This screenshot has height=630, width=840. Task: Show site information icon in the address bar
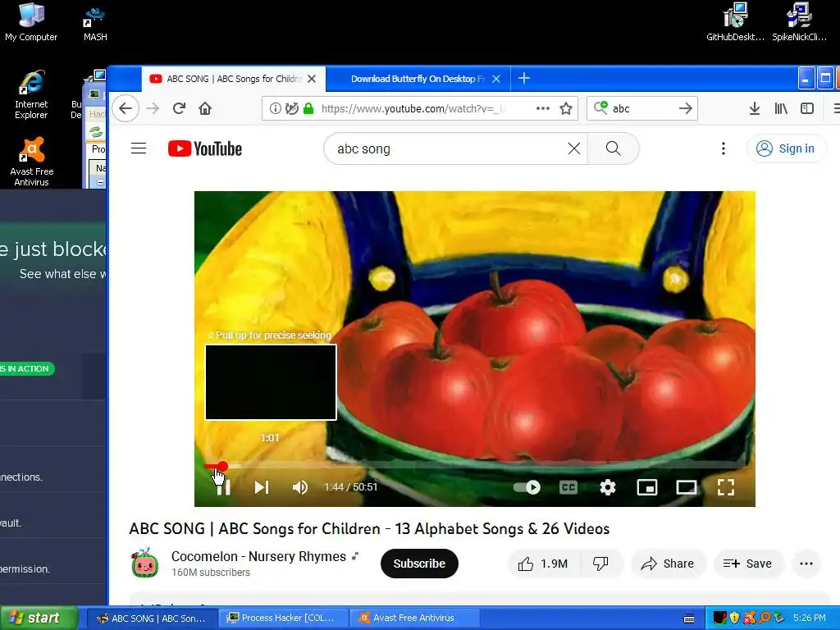point(276,109)
